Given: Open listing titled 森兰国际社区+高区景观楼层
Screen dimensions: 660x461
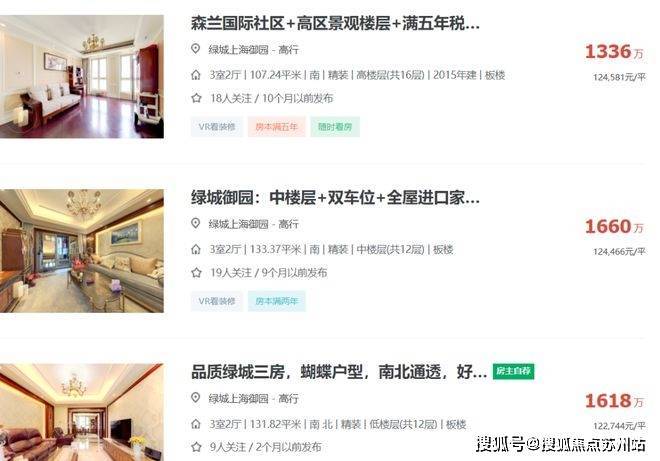Looking at the screenshot, I should tap(335, 24).
